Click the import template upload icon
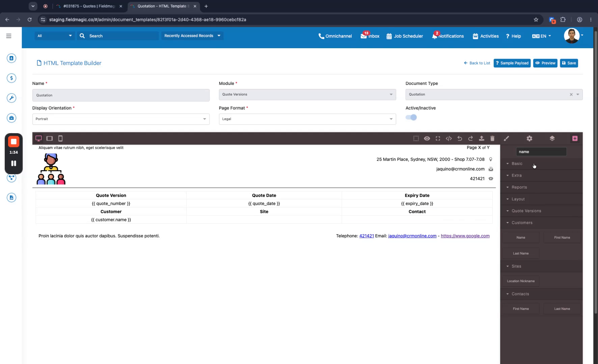Image resolution: width=598 pixels, height=364 pixels. pyautogui.click(x=482, y=139)
